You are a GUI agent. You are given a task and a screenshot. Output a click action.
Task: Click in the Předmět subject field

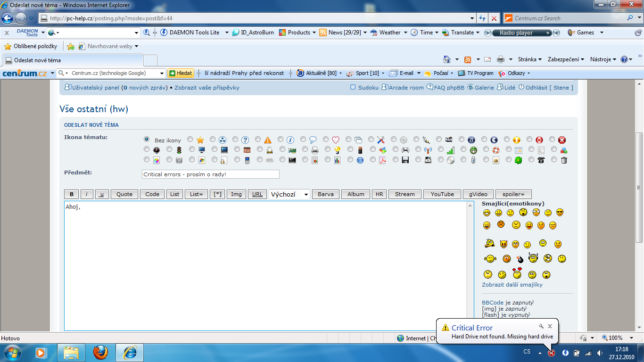210,174
